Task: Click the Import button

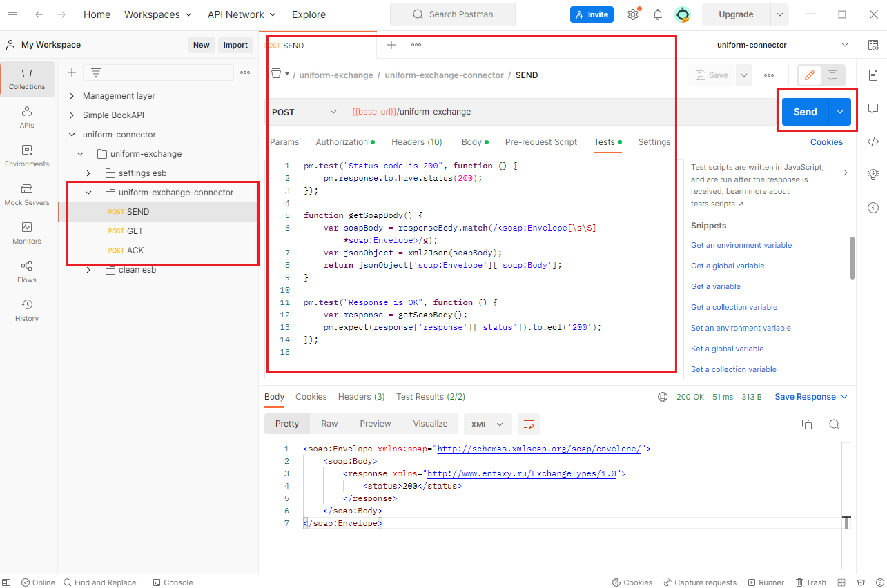Action: [x=235, y=45]
